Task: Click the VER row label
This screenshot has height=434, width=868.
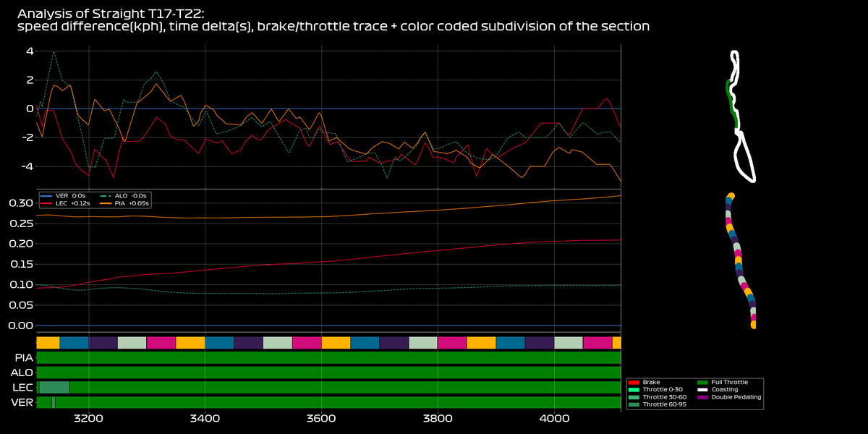Action: [22, 403]
